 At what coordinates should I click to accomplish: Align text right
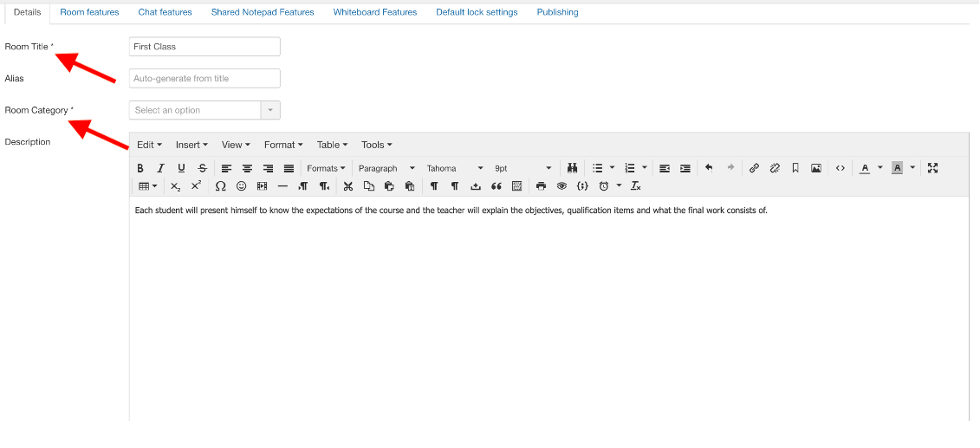268,168
